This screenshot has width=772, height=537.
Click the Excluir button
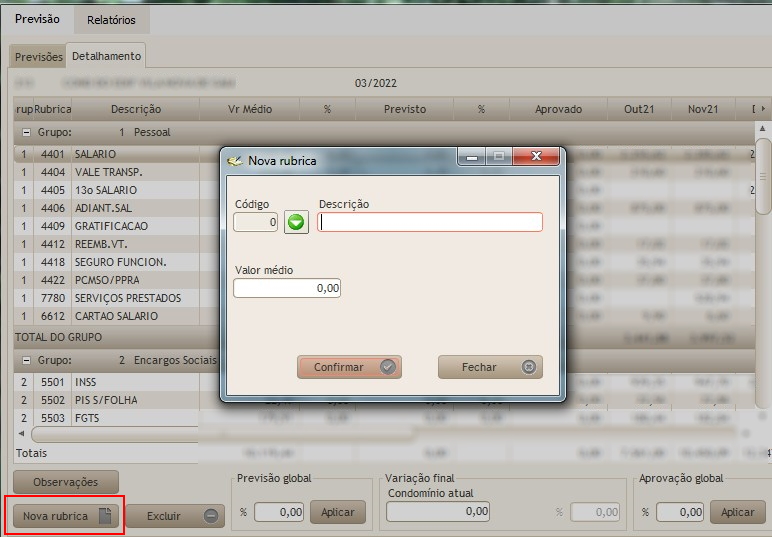coord(176,516)
